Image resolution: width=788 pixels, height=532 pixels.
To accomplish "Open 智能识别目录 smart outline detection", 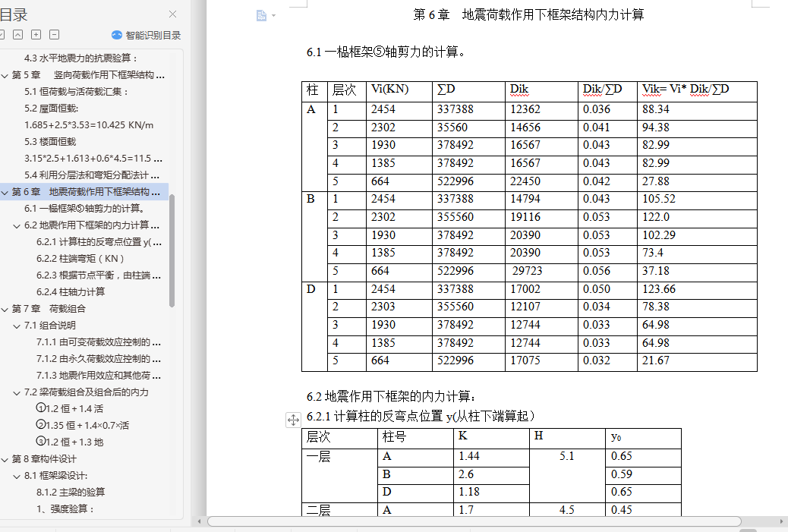I will click(153, 35).
